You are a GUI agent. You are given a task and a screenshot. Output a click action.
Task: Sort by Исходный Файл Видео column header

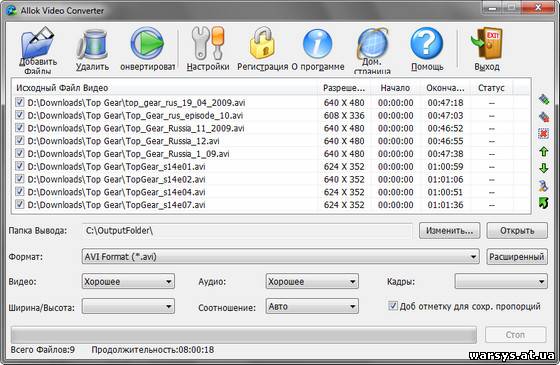(x=165, y=88)
